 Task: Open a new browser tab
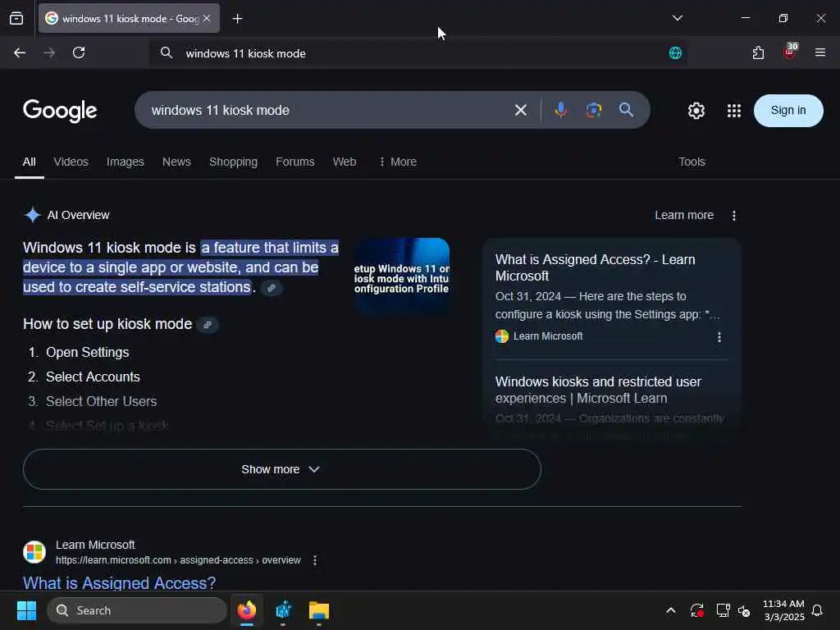237,19
